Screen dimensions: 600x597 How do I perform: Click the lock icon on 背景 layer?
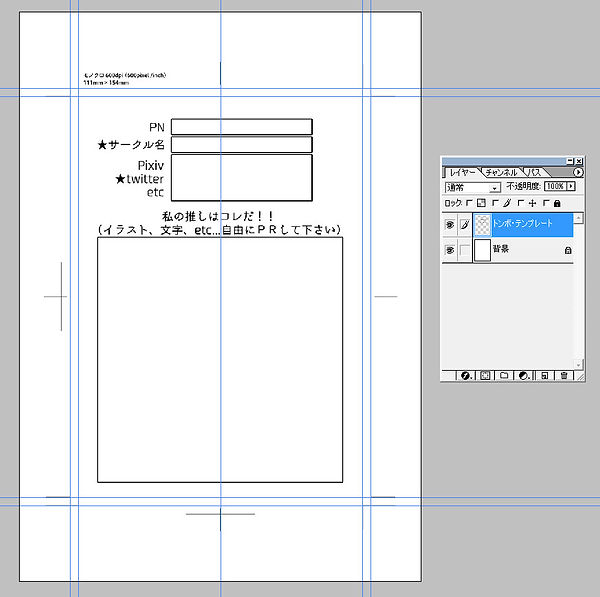pyautogui.click(x=568, y=250)
